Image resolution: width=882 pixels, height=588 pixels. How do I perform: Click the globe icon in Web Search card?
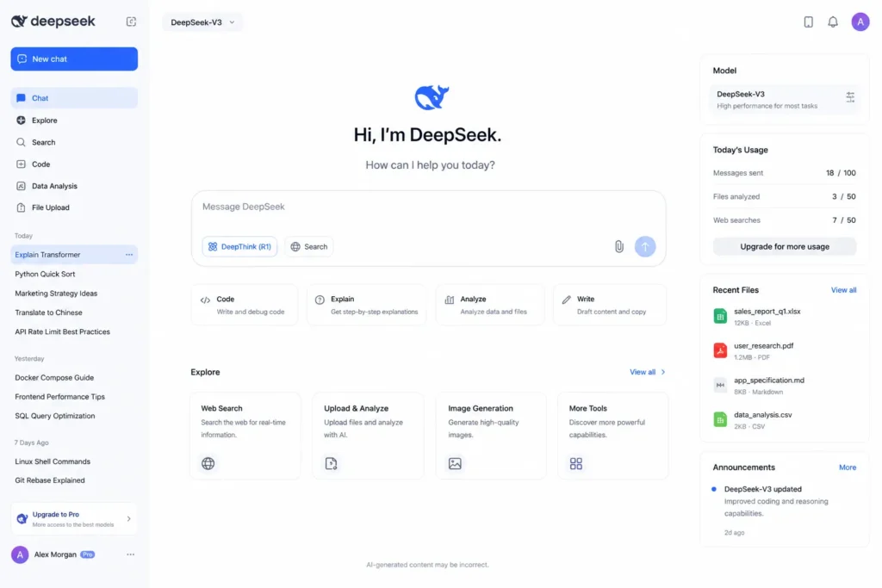pyautogui.click(x=208, y=463)
